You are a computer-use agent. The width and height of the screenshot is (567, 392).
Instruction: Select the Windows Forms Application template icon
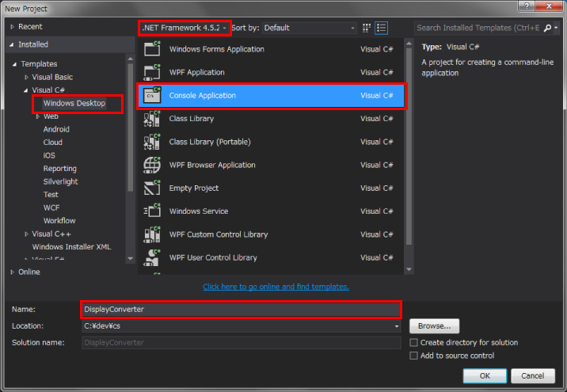[x=152, y=49]
